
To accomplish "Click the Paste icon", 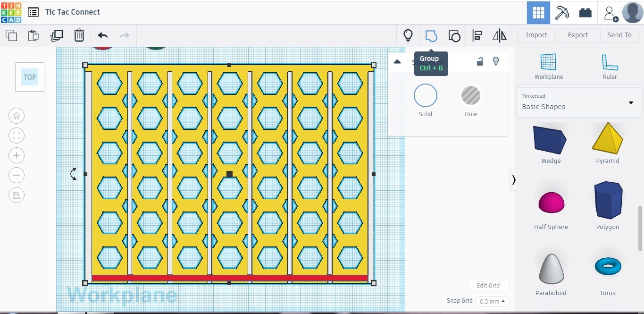I will click(x=33, y=35).
